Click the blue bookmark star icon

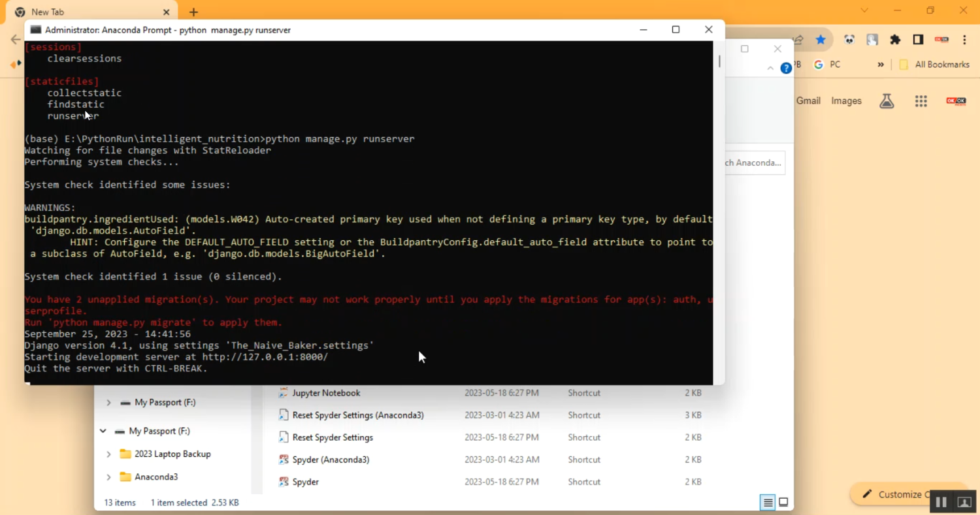[821, 40]
